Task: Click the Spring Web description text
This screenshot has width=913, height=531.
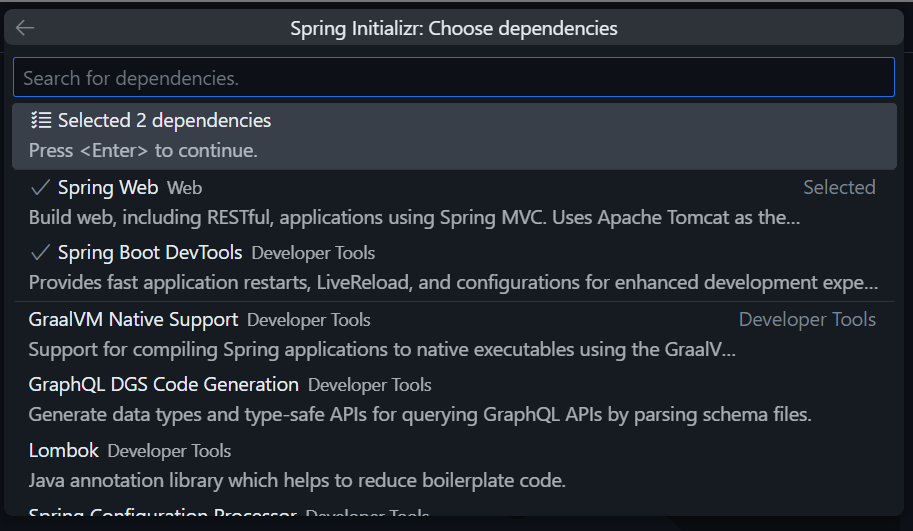Action: coord(414,218)
